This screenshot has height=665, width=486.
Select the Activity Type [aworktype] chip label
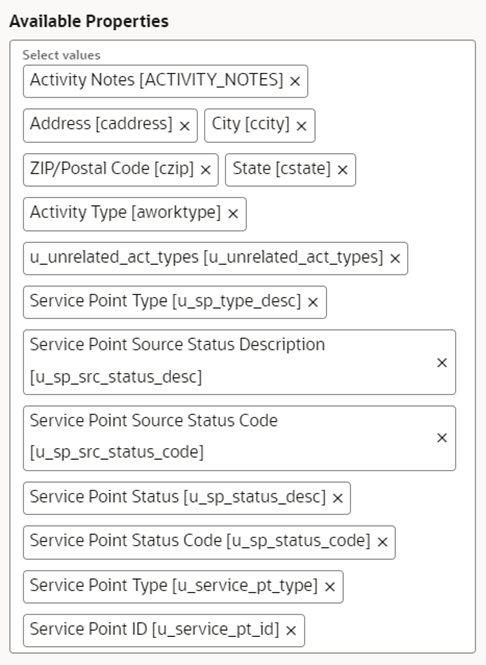click(126, 212)
